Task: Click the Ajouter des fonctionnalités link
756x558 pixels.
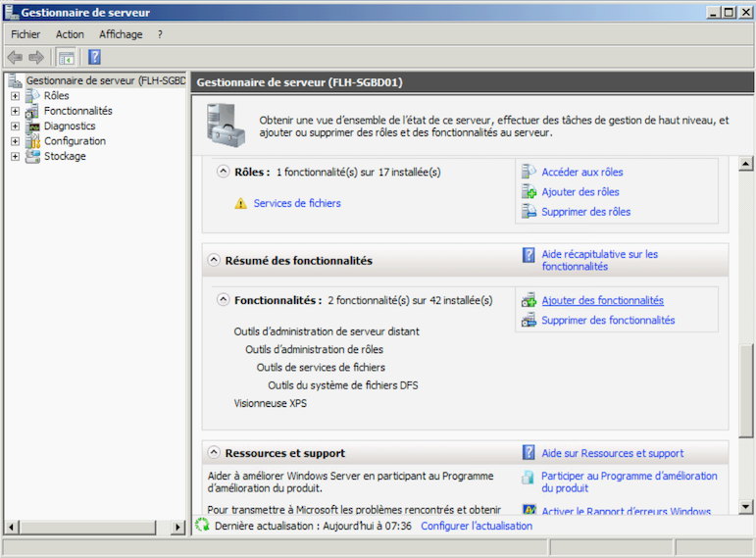Action: [x=603, y=300]
